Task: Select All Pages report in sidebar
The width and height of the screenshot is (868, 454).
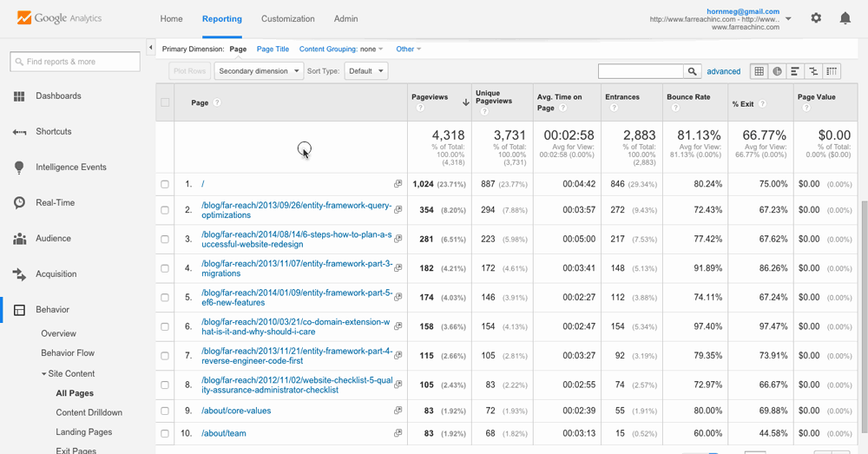Action: 75,393
